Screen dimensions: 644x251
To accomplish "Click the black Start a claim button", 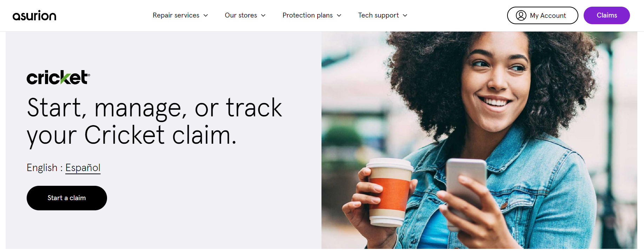I will [67, 198].
